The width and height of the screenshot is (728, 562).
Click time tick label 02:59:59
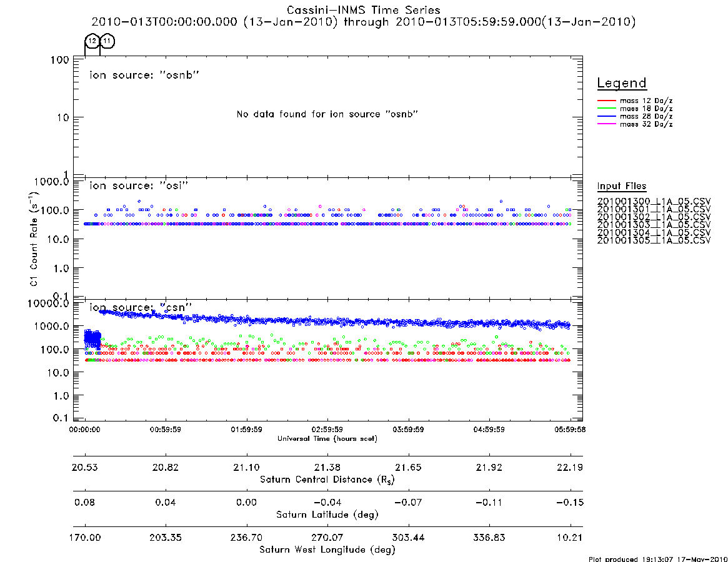[x=327, y=430]
